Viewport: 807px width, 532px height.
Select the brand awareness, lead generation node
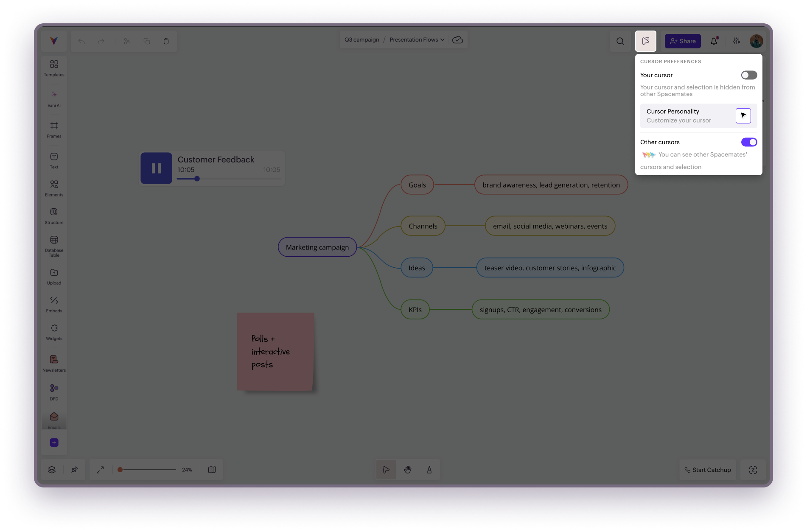coord(551,185)
